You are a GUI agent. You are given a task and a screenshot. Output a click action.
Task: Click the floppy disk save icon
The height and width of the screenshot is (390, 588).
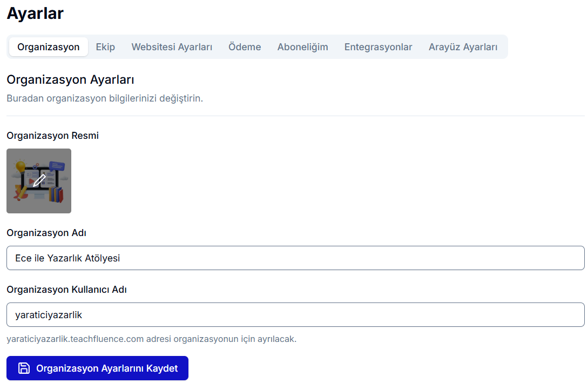coord(24,368)
